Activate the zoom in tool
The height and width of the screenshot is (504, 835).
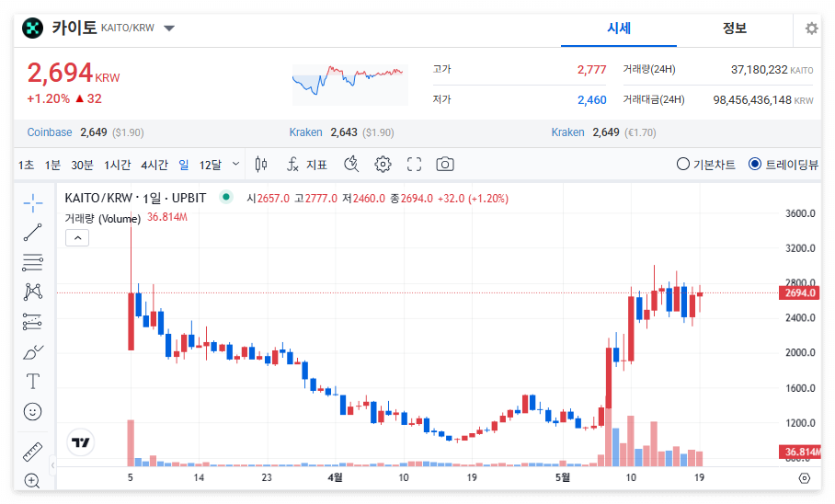[32, 481]
